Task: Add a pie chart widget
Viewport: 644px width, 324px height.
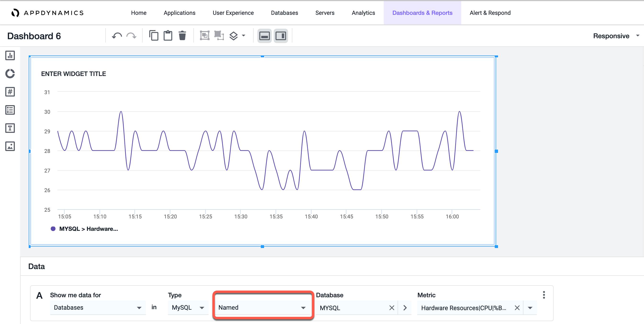Action: click(x=10, y=74)
